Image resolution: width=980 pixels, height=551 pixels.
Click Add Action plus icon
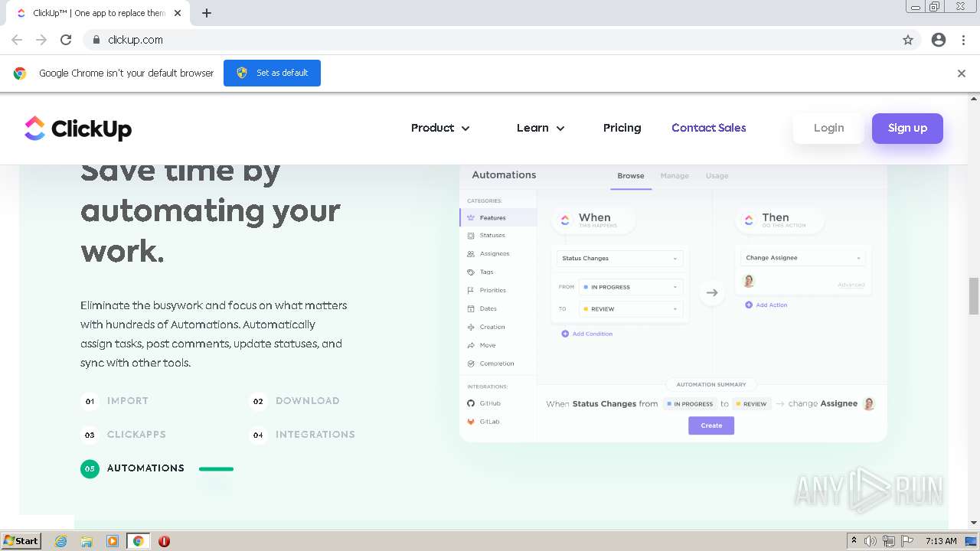749,305
